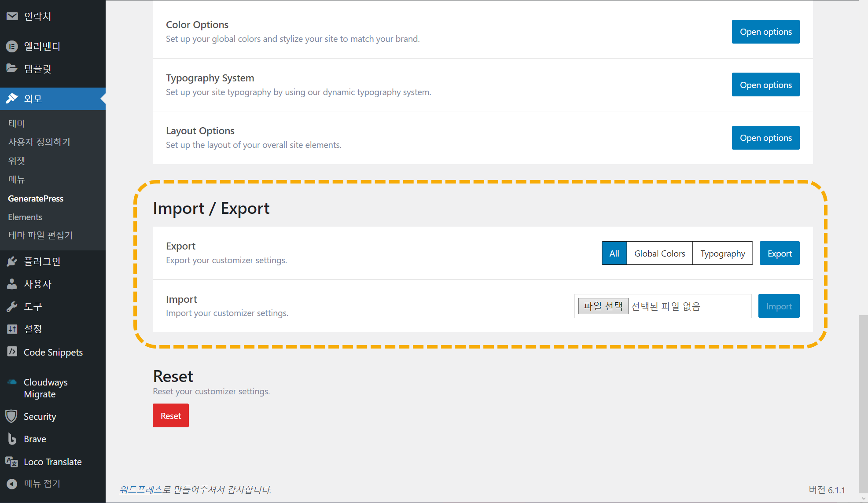This screenshot has height=503, width=868.
Task: Open 사용자 정의하기 submenu item
Action: tap(39, 142)
